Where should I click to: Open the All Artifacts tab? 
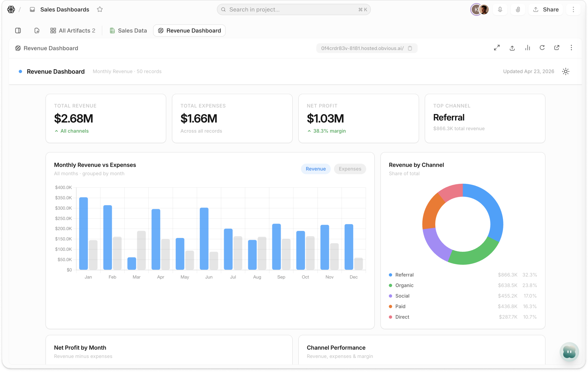pyautogui.click(x=73, y=31)
